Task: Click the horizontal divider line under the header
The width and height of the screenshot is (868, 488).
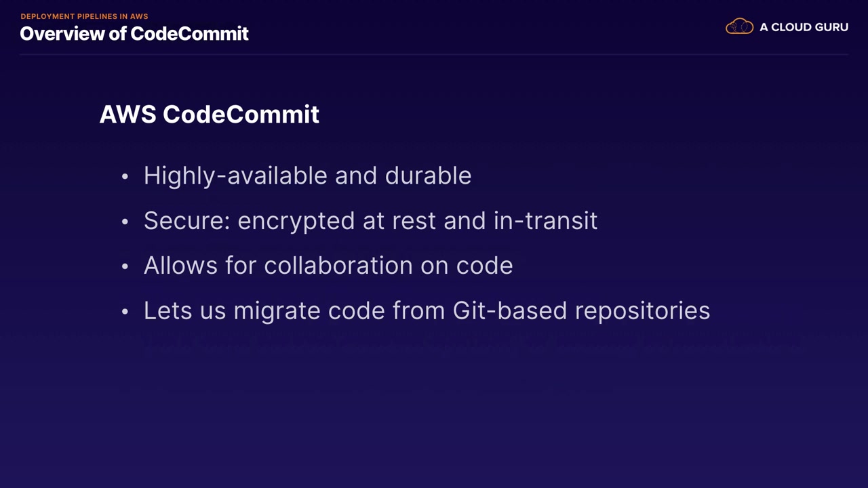Action: 434,54
